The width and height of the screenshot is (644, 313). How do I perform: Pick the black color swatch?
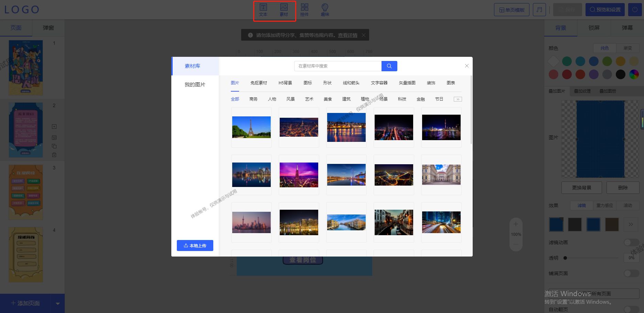pos(621,74)
